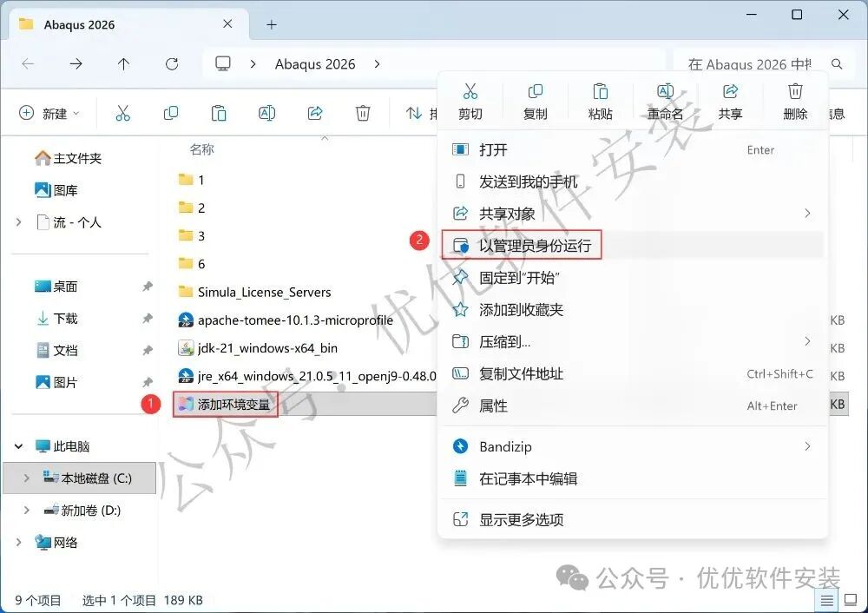868x613 pixels.
Task: Choose 在记事本中编辑 menu entry
Action: pyautogui.click(x=633, y=478)
